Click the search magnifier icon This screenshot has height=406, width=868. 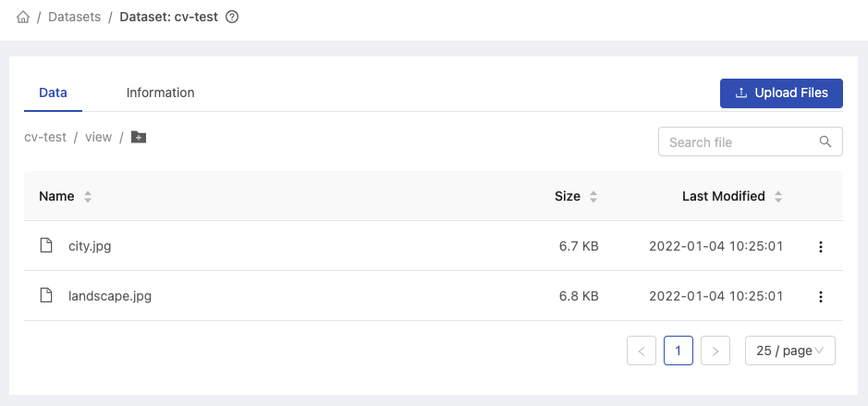825,141
